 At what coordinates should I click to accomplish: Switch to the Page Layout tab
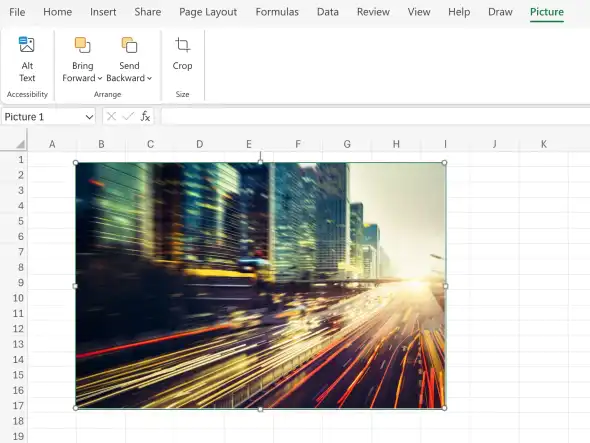point(208,12)
